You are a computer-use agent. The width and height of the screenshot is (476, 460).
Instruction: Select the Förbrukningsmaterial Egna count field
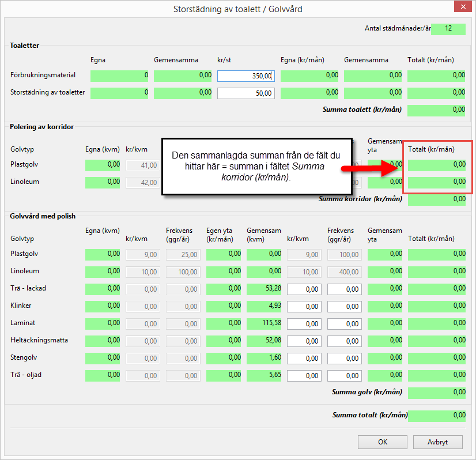point(119,76)
